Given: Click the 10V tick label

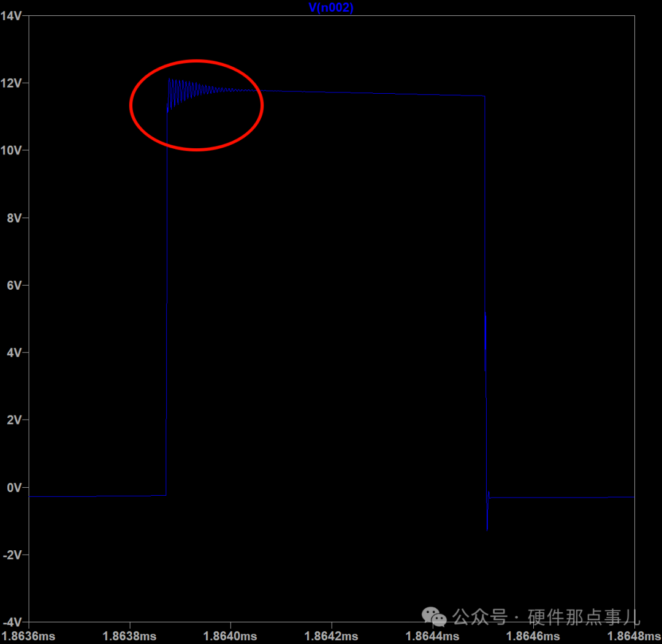Looking at the screenshot, I should coord(12,151).
